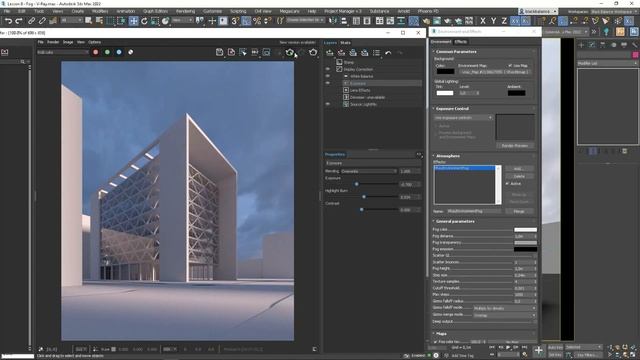Switch to the Stats tab
This screenshot has width=640, height=360.
[345, 42]
